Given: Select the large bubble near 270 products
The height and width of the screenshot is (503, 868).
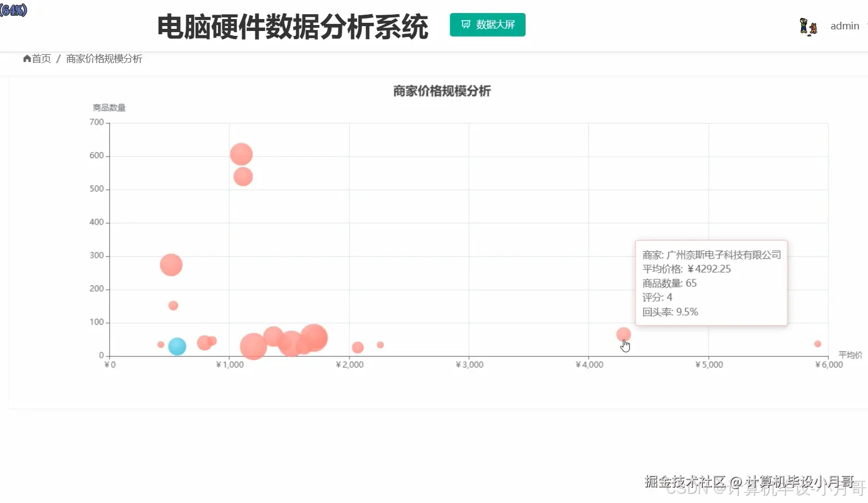Looking at the screenshot, I should [x=171, y=265].
